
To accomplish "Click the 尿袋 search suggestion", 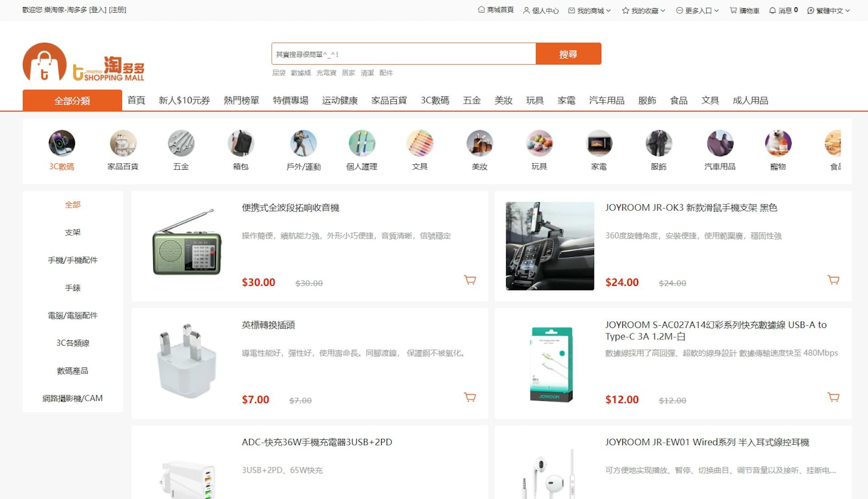I will [279, 73].
